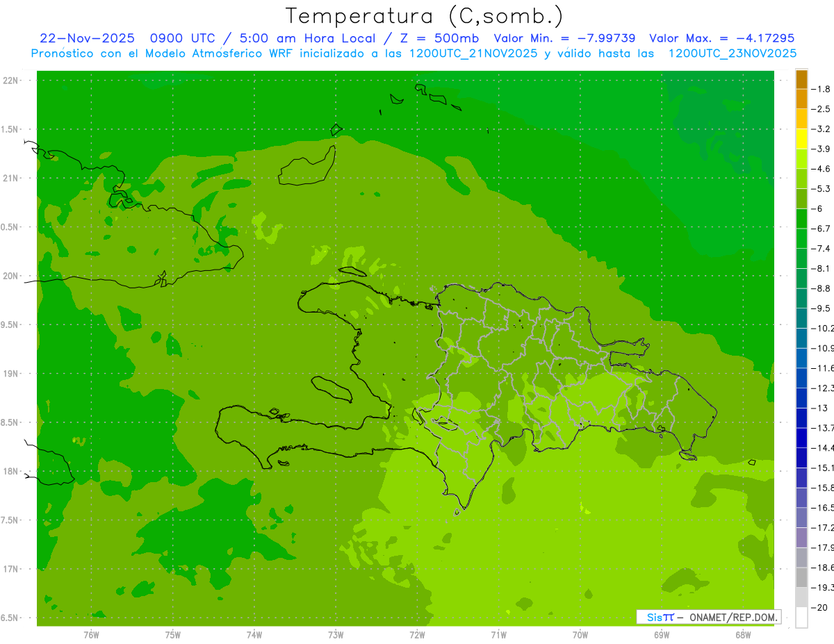Image resolution: width=834 pixels, height=644 pixels.
Task: Click the '17N' latitude axis label
Action: (10, 569)
